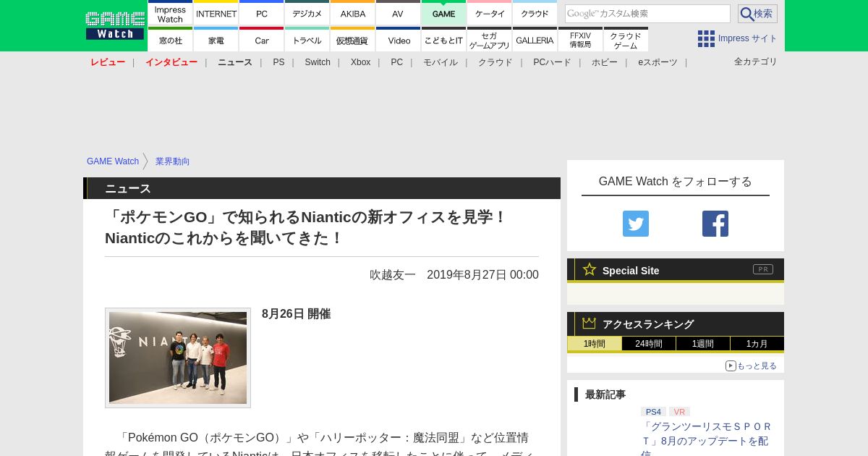Go to レビュー category
Image resolution: width=868 pixels, height=456 pixels.
(x=108, y=62)
